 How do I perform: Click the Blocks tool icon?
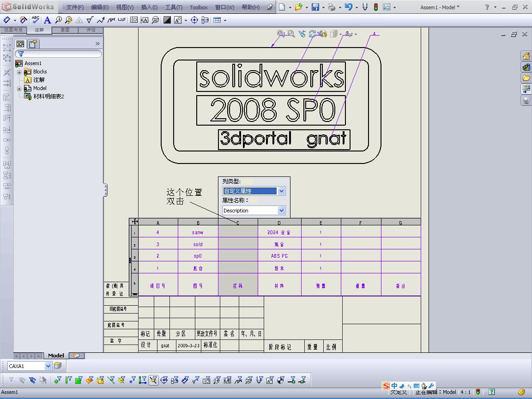click(x=178, y=20)
